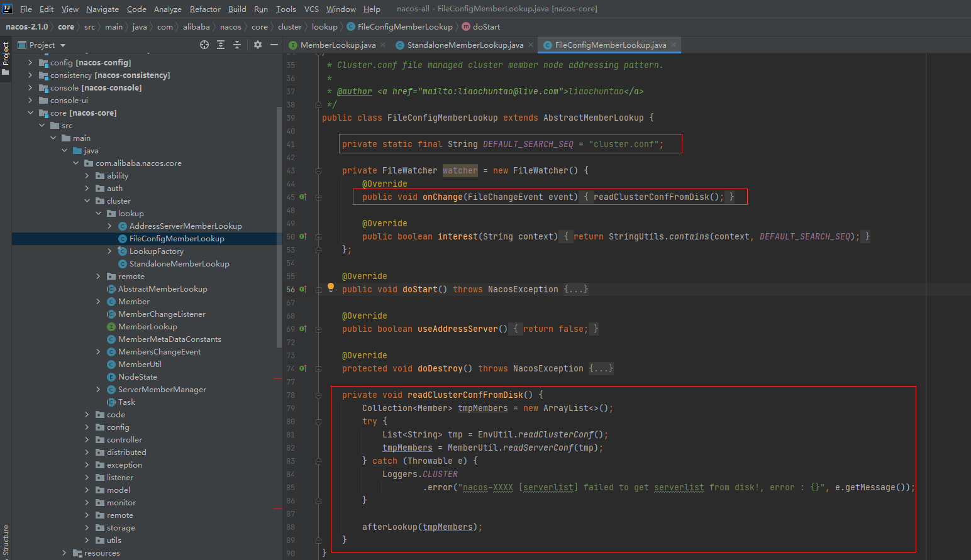Click line number 78 in gutter
971x560 pixels.
[291, 395]
